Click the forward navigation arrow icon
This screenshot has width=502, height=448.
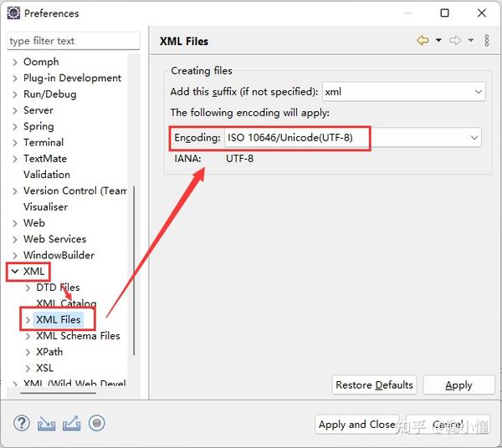pos(455,41)
